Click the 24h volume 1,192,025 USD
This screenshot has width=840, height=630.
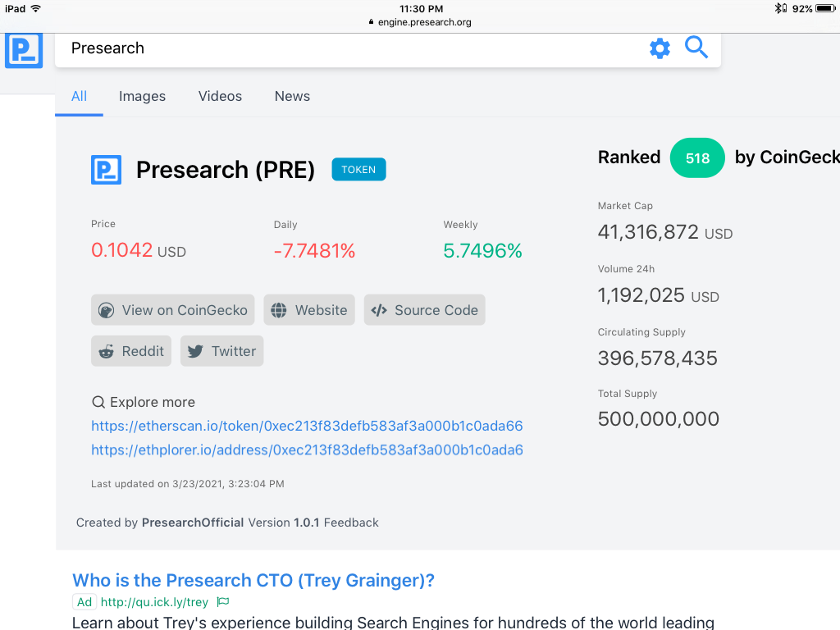(x=659, y=295)
